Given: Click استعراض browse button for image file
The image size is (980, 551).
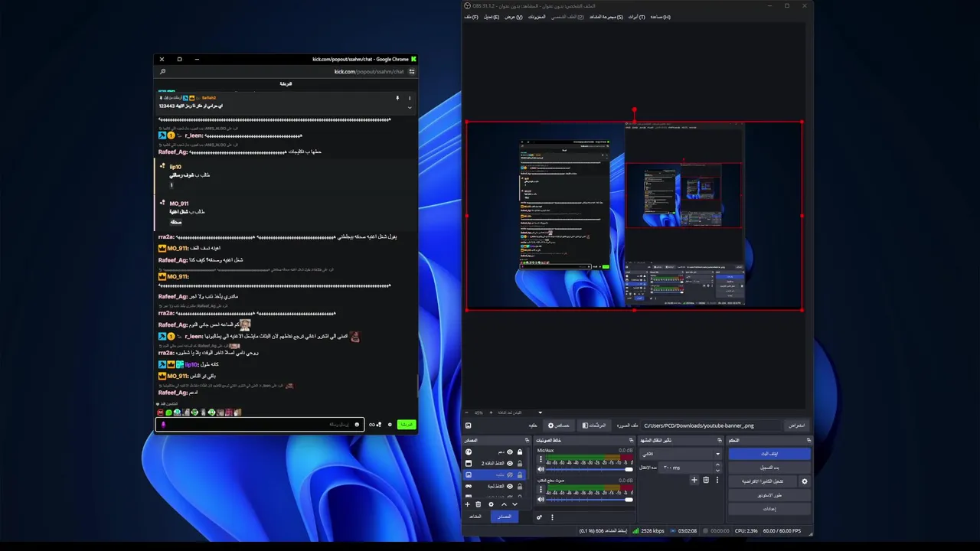Looking at the screenshot, I should click(798, 425).
